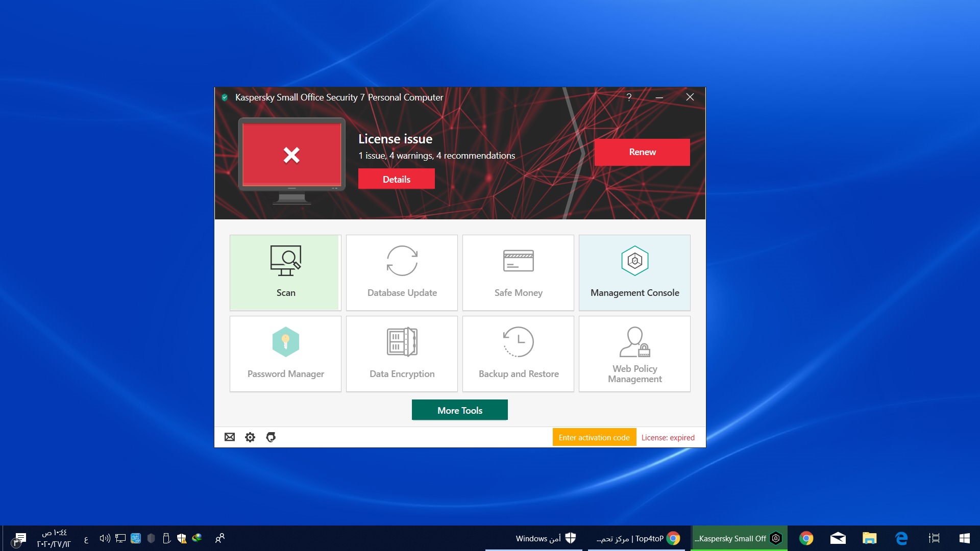The width and height of the screenshot is (980, 551).
Task: Click the More Tools button
Action: coord(460,410)
